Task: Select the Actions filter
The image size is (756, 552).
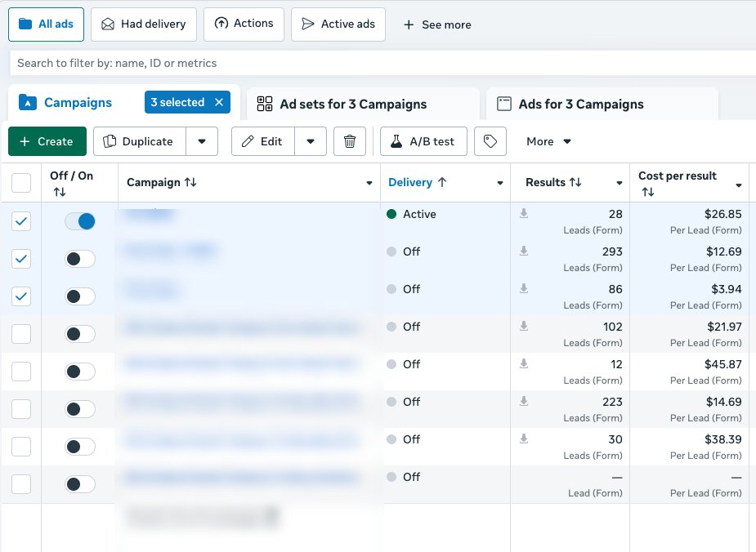Action: point(244,24)
